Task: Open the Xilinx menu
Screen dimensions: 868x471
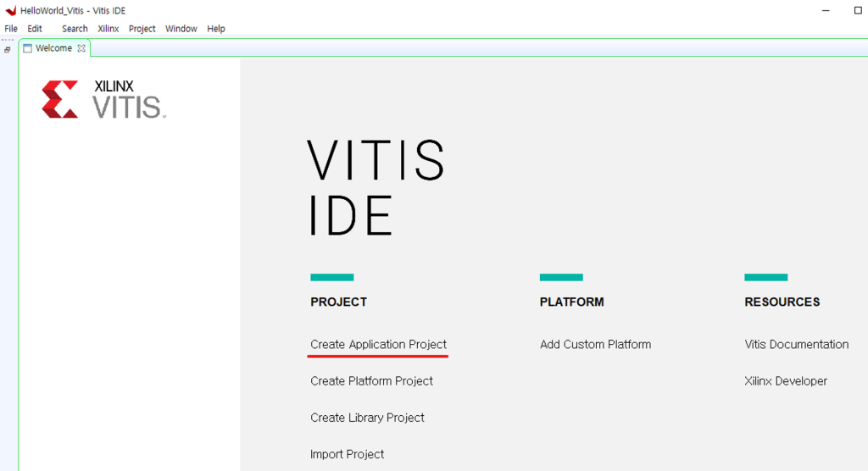Action: (x=108, y=29)
